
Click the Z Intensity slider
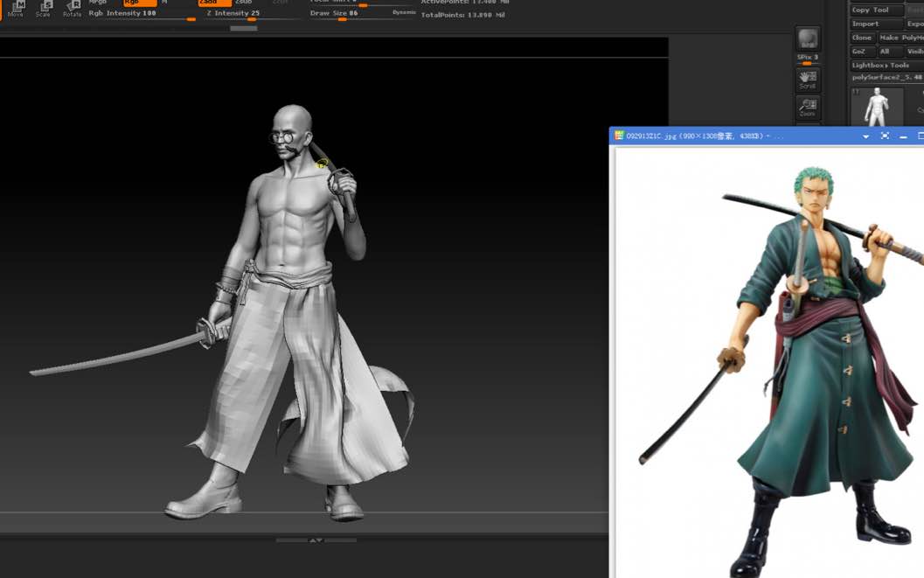tap(252, 16)
